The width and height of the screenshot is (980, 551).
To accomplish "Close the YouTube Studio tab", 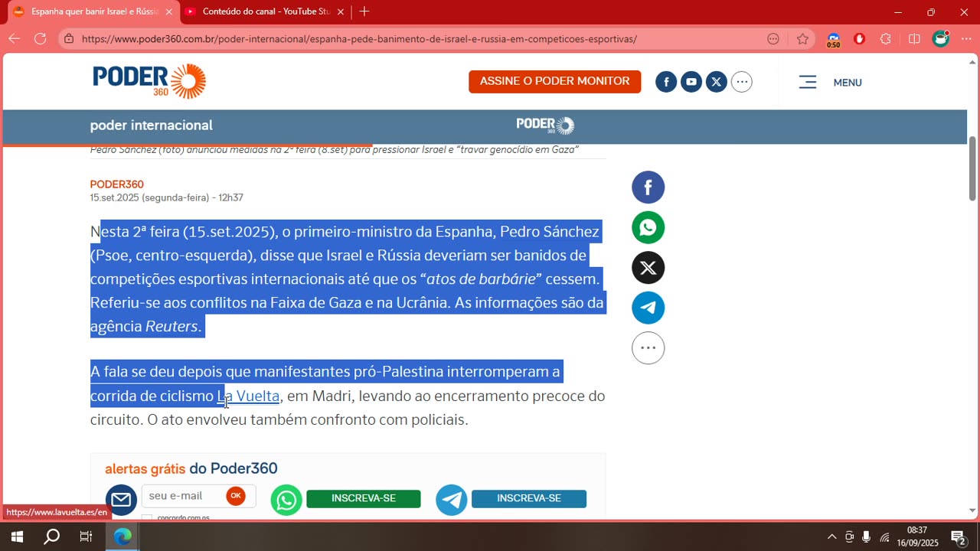I will pyautogui.click(x=341, y=11).
